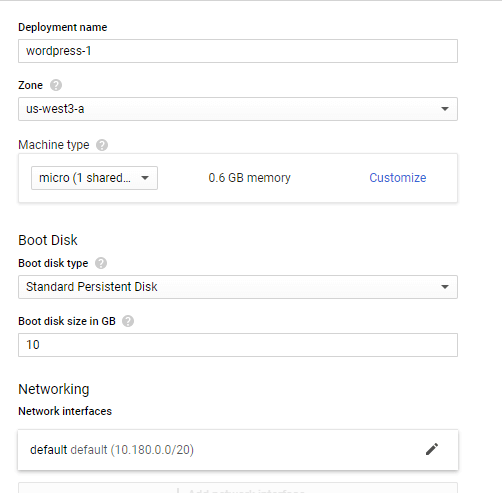Click the Deployment name label

pos(63,27)
